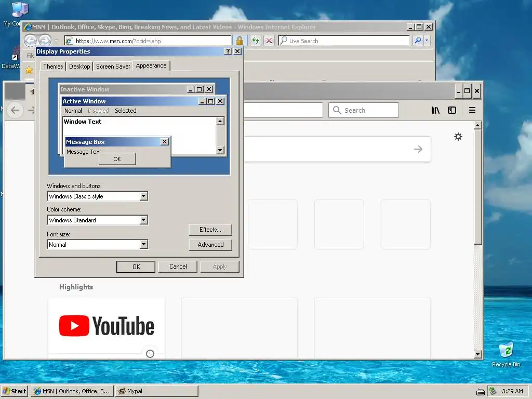
Task: Click Normal menu item in preview
Action: pos(73,111)
